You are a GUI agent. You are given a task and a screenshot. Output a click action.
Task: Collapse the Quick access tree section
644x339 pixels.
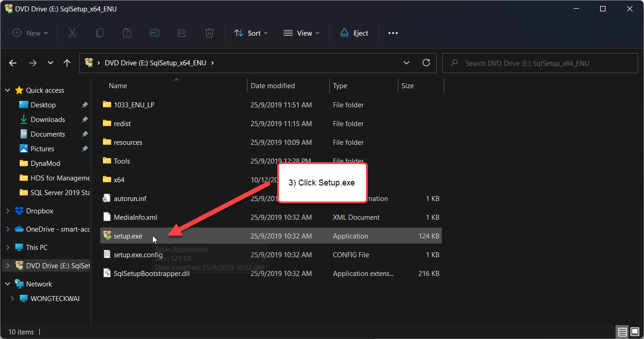point(8,90)
